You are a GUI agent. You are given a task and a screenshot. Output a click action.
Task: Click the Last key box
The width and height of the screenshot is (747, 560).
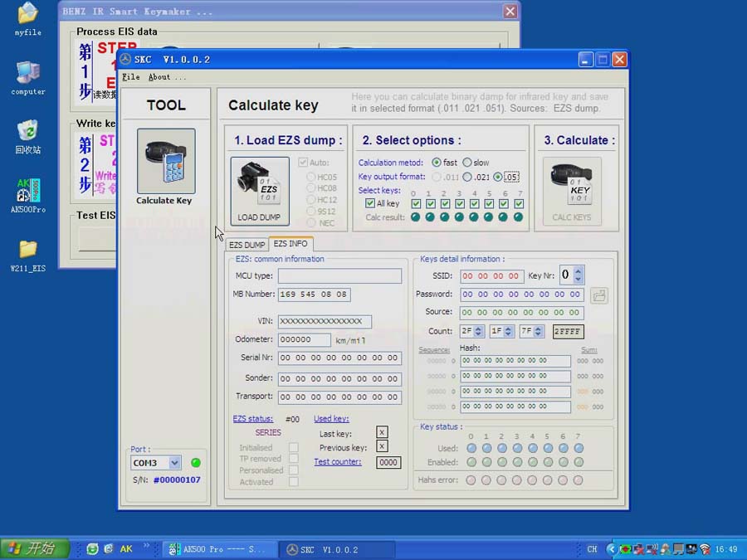pyautogui.click(x=382, y=432)
